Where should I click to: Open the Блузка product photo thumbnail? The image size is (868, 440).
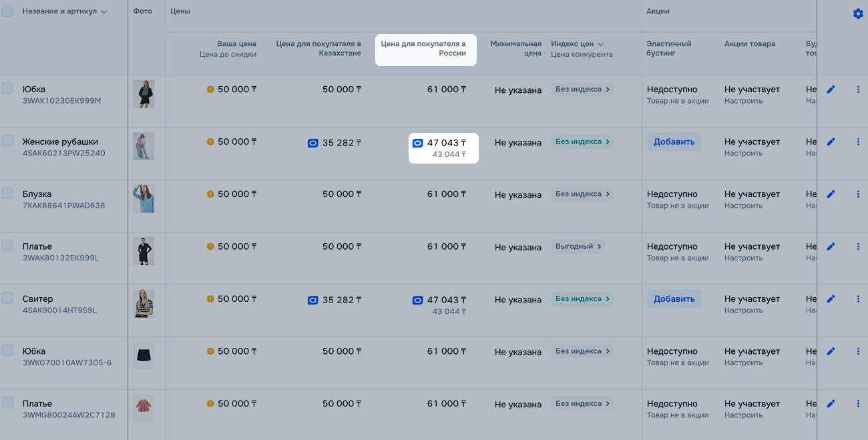click(x=144, y=199)
